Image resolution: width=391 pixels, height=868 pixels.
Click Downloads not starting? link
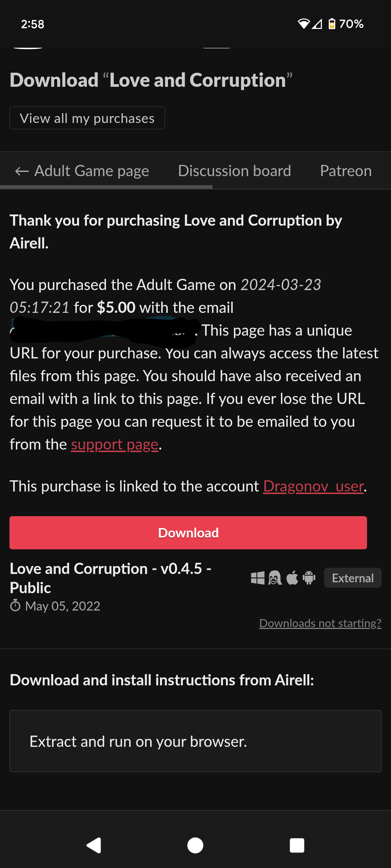coord(320,623)
